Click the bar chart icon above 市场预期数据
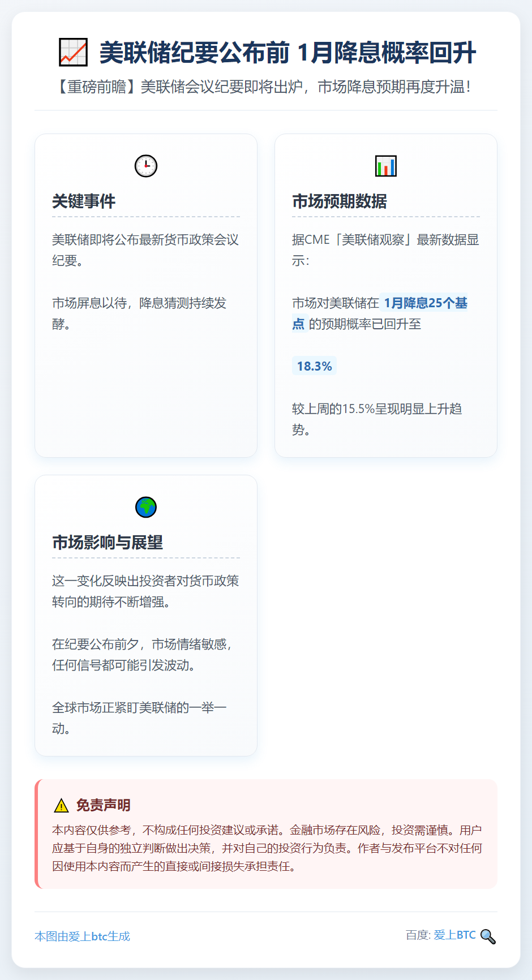532x980 pixels. coord(386,166)
